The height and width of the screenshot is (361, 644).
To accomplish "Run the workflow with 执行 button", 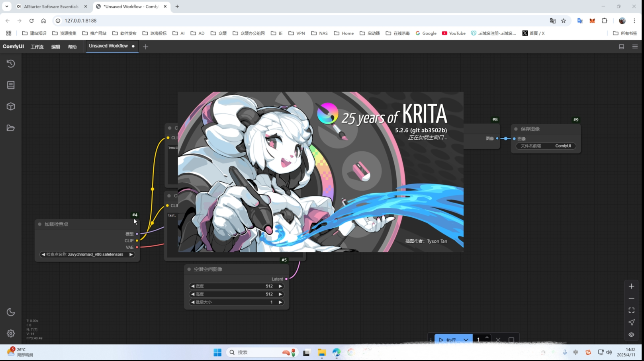I will (447, 340).
